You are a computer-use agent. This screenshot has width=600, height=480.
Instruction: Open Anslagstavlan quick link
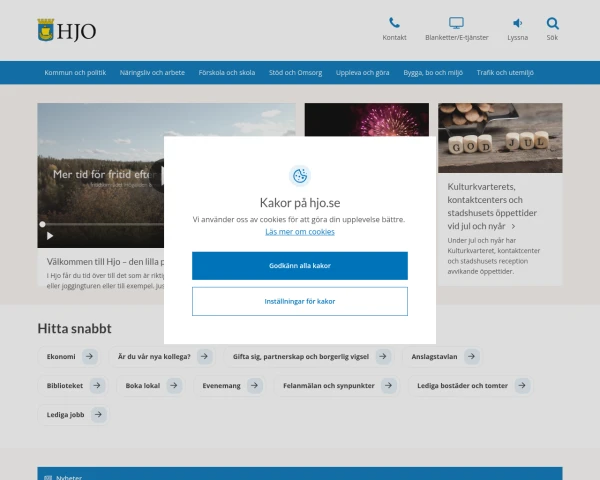[x=442, y=356]
